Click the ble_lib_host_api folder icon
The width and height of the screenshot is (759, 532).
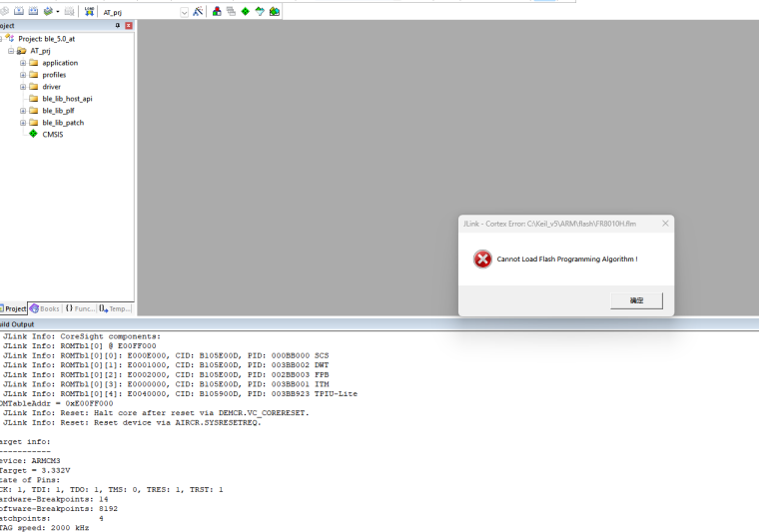pos(33,99)
